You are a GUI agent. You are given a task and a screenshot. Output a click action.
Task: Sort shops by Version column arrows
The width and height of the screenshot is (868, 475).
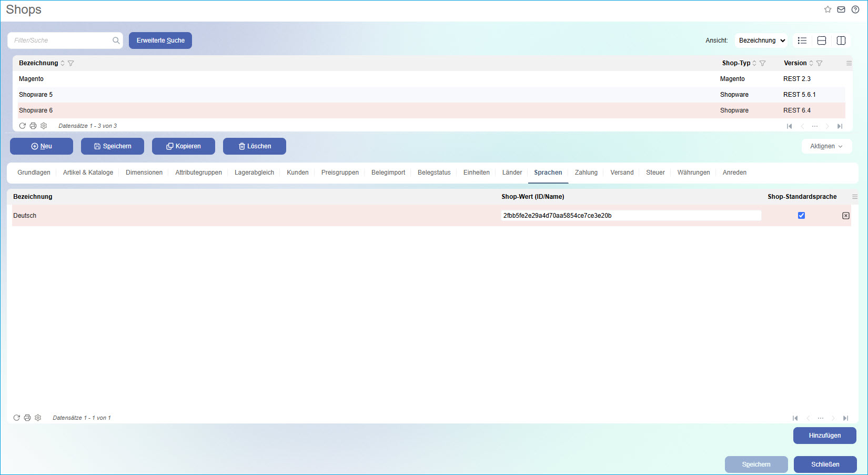pyautogui.click(x=811, y=63)
